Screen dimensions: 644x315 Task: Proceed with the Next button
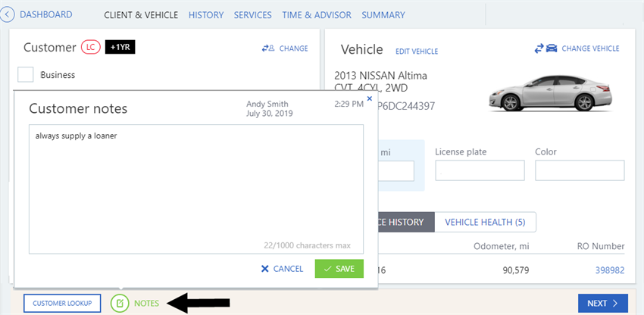click(602, 304)
